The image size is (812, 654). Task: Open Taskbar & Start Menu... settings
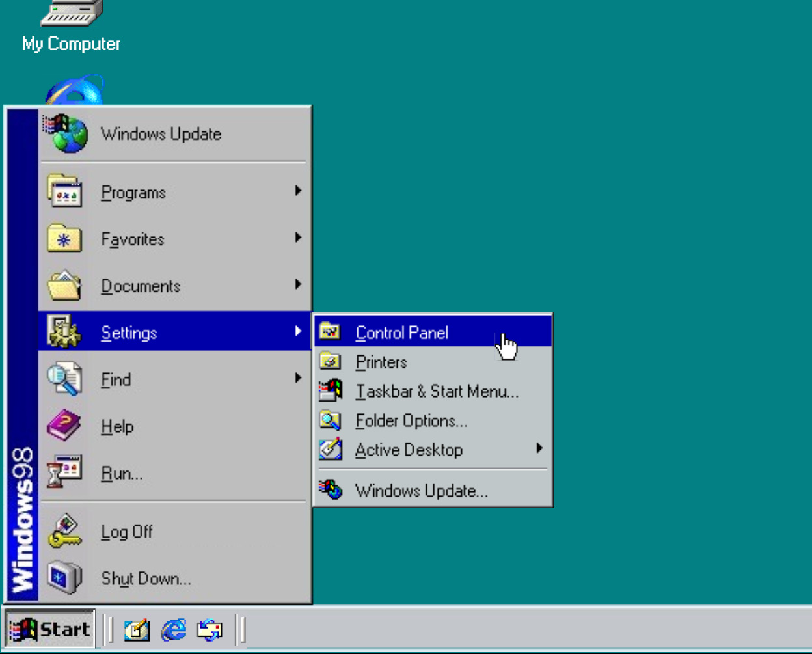click(x=433, y=391)
